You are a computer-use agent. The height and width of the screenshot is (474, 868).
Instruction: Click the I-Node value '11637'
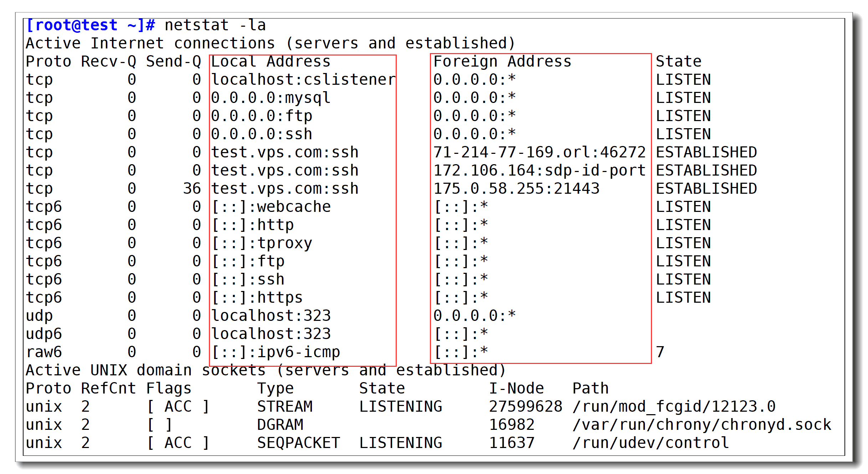(512, 443)
